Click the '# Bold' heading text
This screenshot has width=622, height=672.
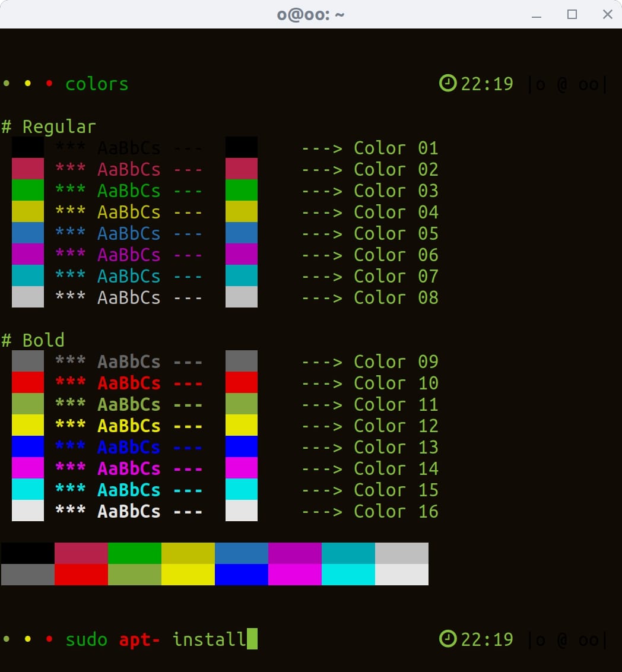(x=33, y=340)
